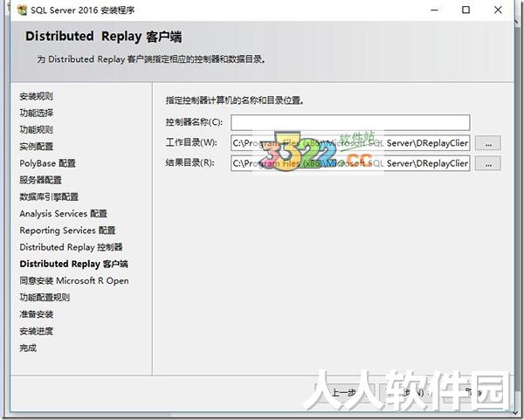Click the 结果目录(R): label
The width and height of the screenshot is (524, 420).
(190, 162)
